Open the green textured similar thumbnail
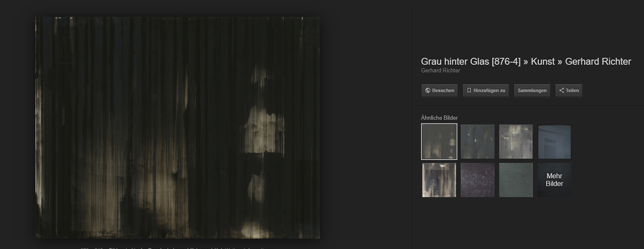The width and height of the screenshot is (644, 249). 516,180
